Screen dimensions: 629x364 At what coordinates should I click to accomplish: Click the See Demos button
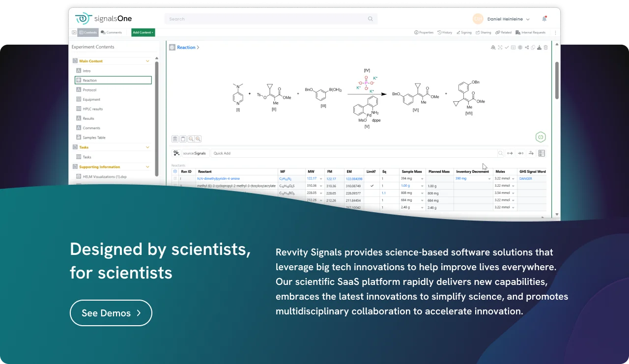(111, 313)
